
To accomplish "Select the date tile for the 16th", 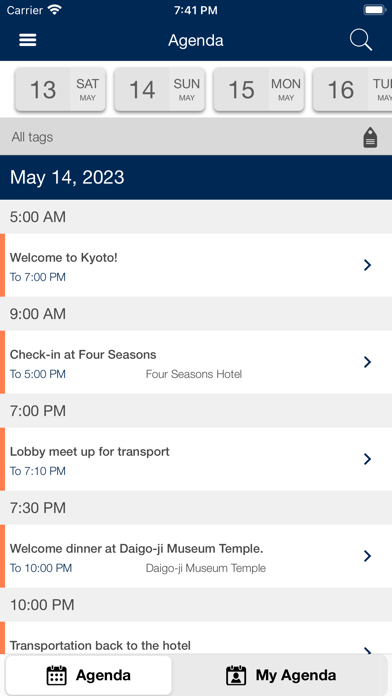I will [x=352, y=90].
